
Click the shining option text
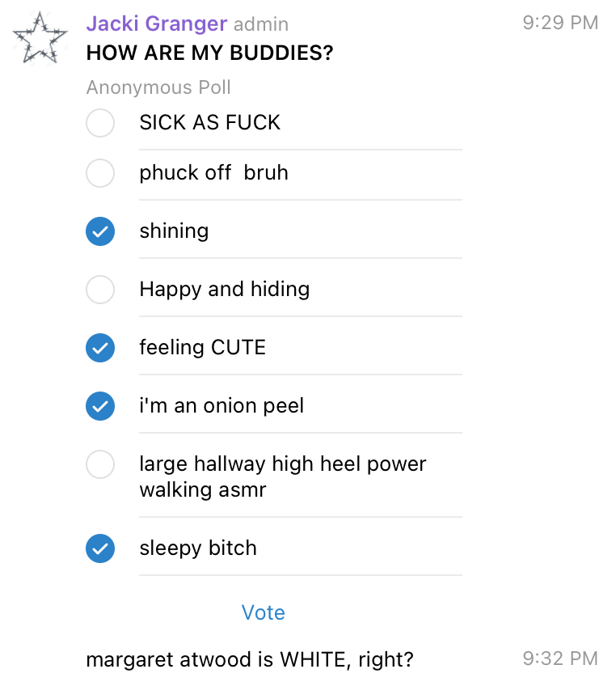pyautogui.click(x=174, y=231)
